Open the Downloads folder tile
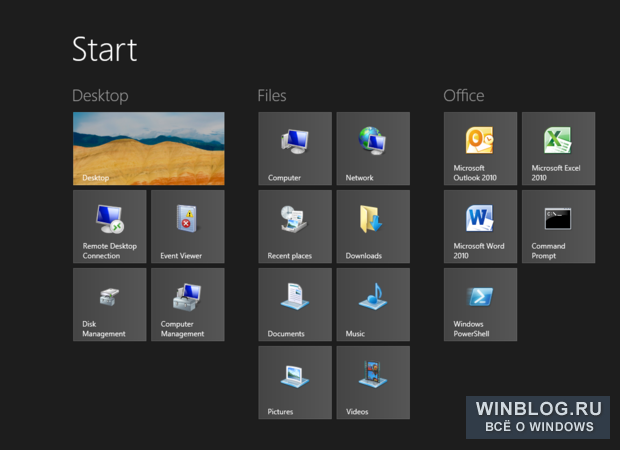This screenshot has height=450, width=620. [373, 227]
